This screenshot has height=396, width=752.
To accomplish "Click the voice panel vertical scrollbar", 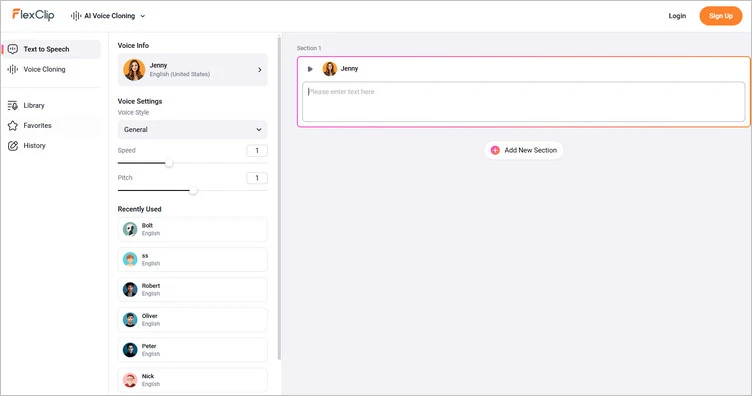I will tap(279, 198).
